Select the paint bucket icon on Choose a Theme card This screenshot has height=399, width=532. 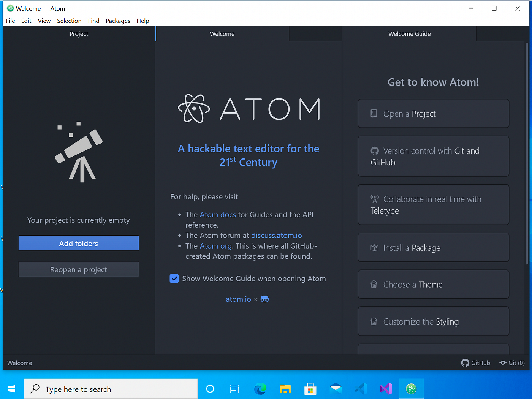pyautogui.click(x=374, y=284)
